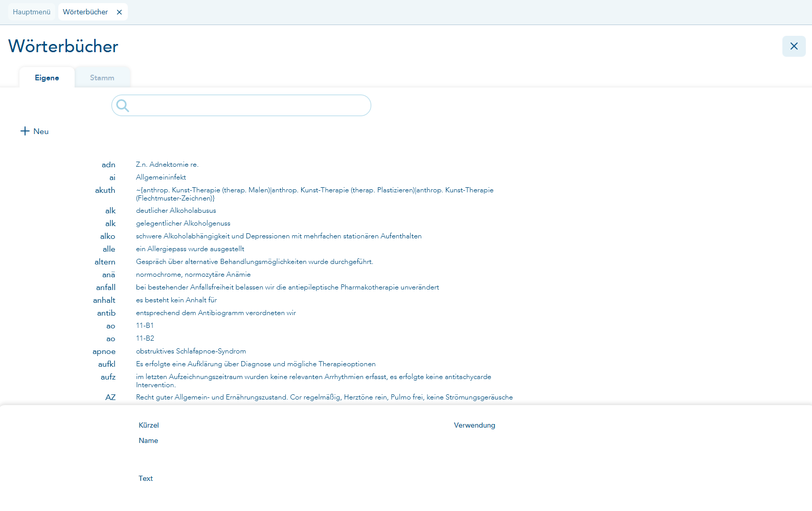The image size is (812, 511).
Task: Select the entry with text 11-B2
Action: pyautogui.click(x=145, y=339)
